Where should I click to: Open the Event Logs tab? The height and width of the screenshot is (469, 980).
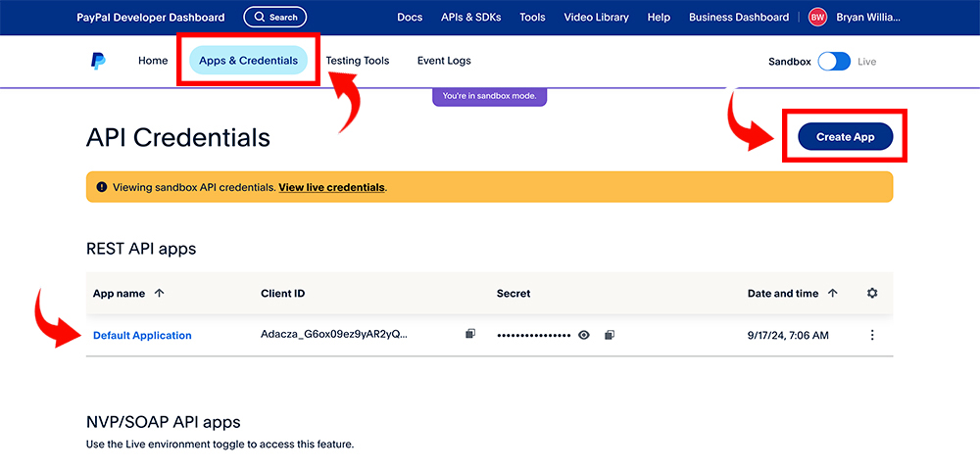coord(444,61)
